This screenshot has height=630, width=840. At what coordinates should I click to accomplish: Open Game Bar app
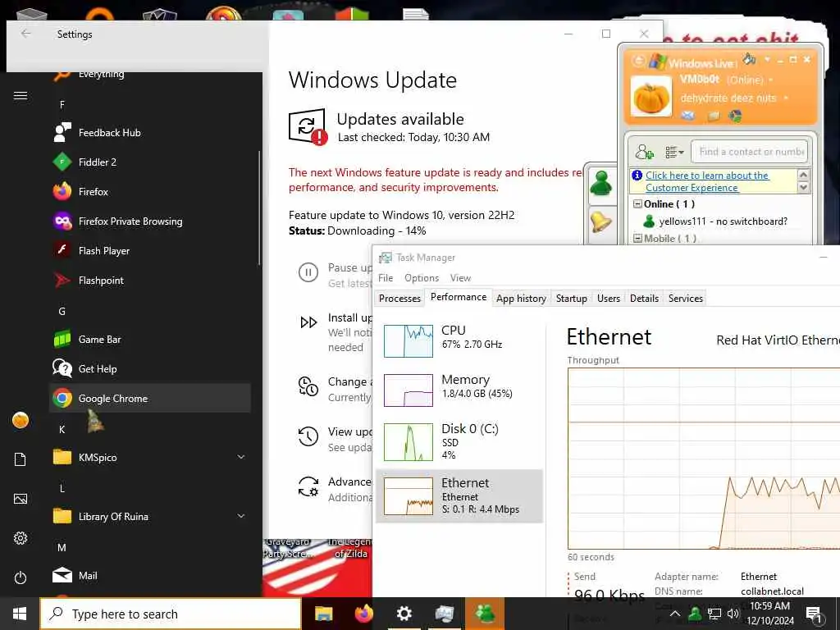(150, 339)
